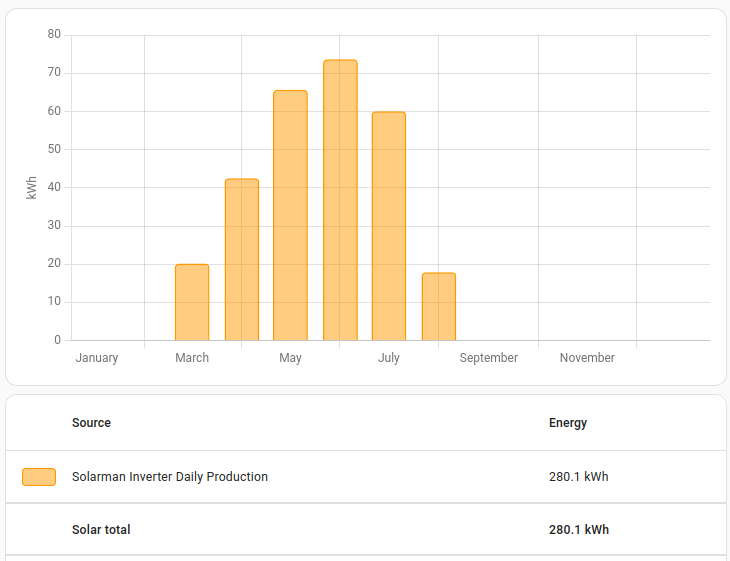Click the July production bar

389,226
